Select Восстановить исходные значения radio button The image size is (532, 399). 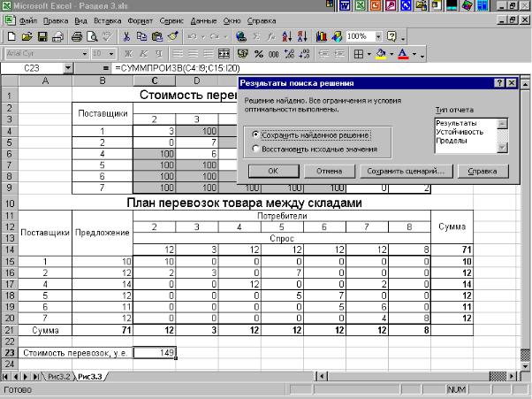(255, 149)
